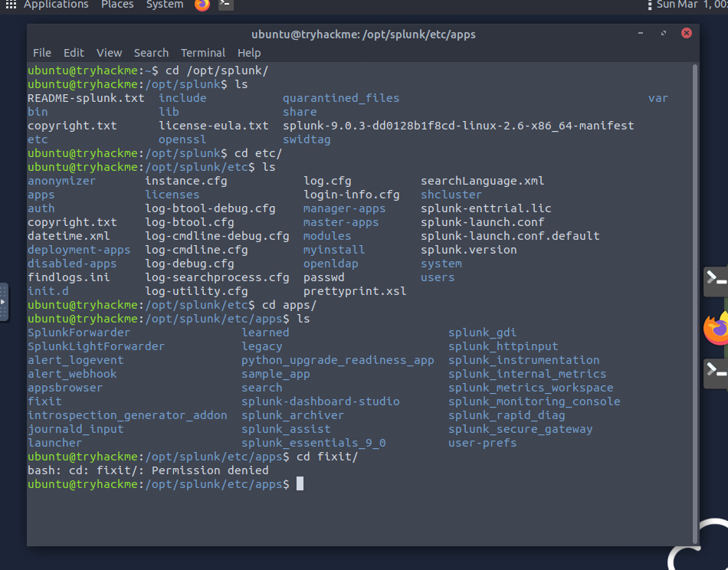Open the Applications menu in top panel
The height and width of the screenshot is (570, 728).
pyautogui.click(x=56, y=5)
